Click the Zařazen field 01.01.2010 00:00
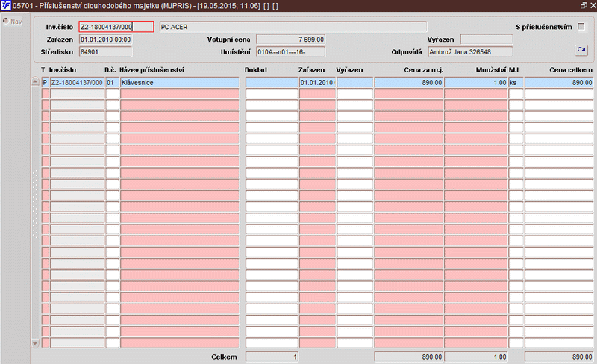This screenshot has width=597, height=364. point(105,40)
